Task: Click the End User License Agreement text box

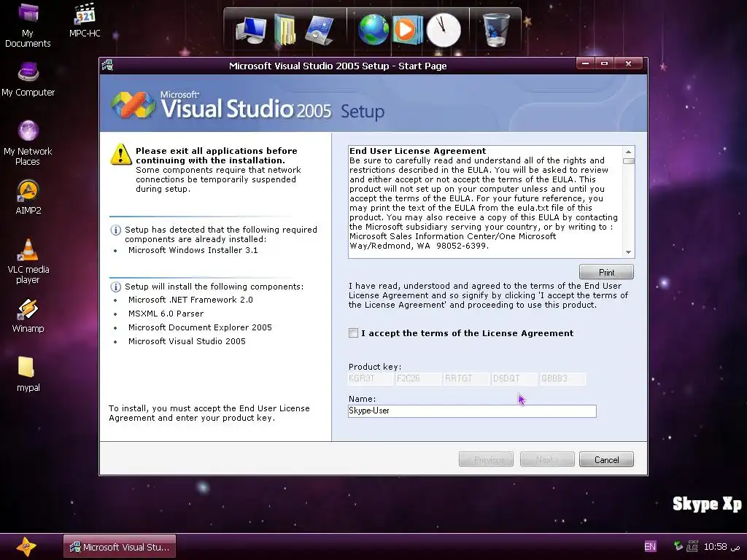Action: (x=485, y=202)
